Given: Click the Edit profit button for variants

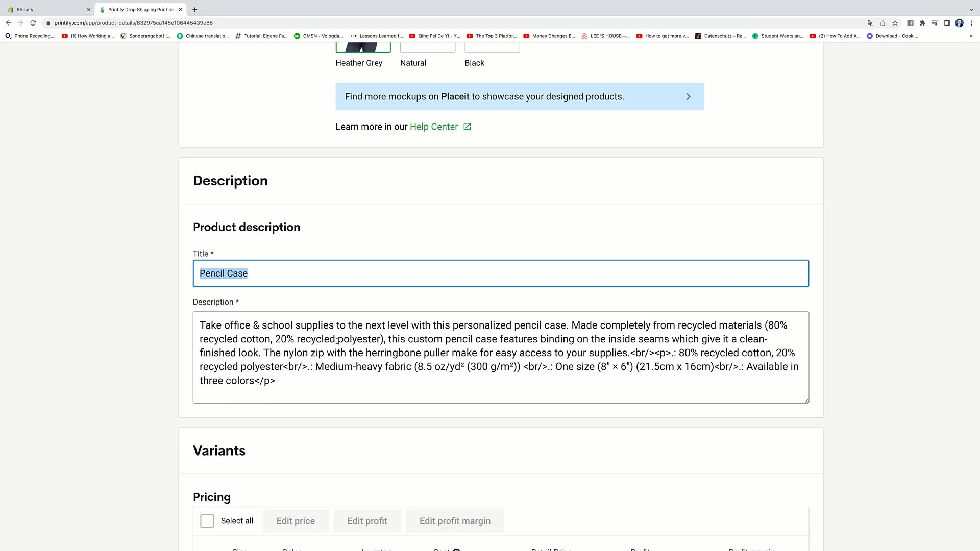Looking at the screenshot, I should (367, 521).
